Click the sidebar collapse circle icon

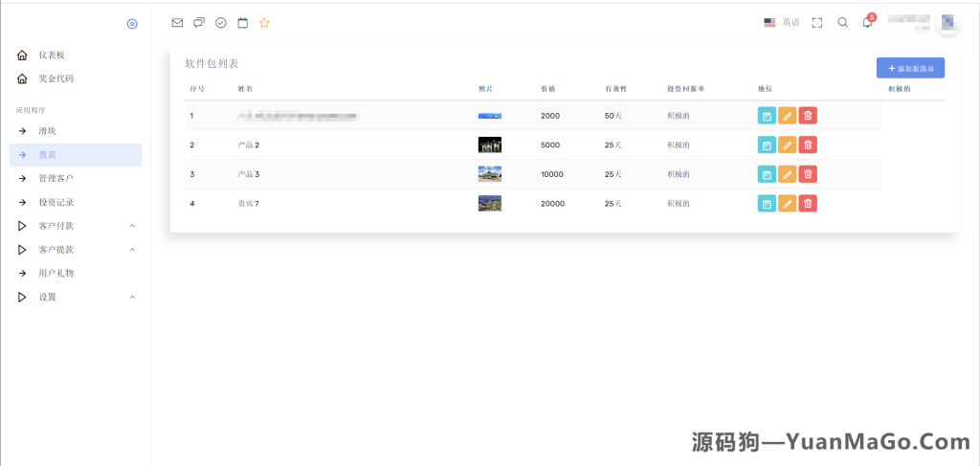(x=132, y=24)
